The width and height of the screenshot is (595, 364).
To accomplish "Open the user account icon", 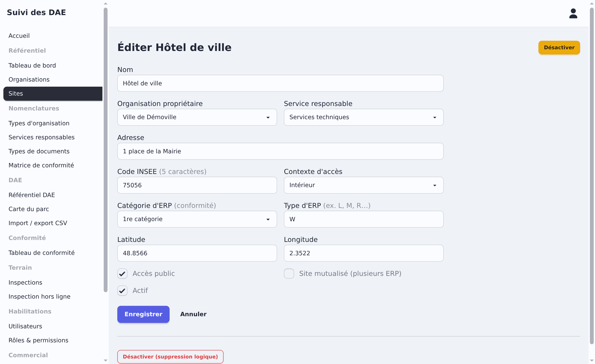I will click(573, 14).
